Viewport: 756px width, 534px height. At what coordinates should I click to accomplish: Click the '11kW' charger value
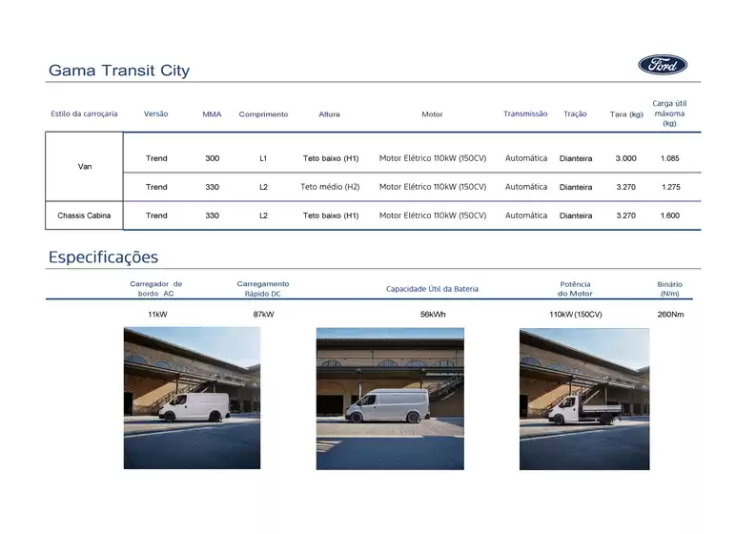click(157, 315)
